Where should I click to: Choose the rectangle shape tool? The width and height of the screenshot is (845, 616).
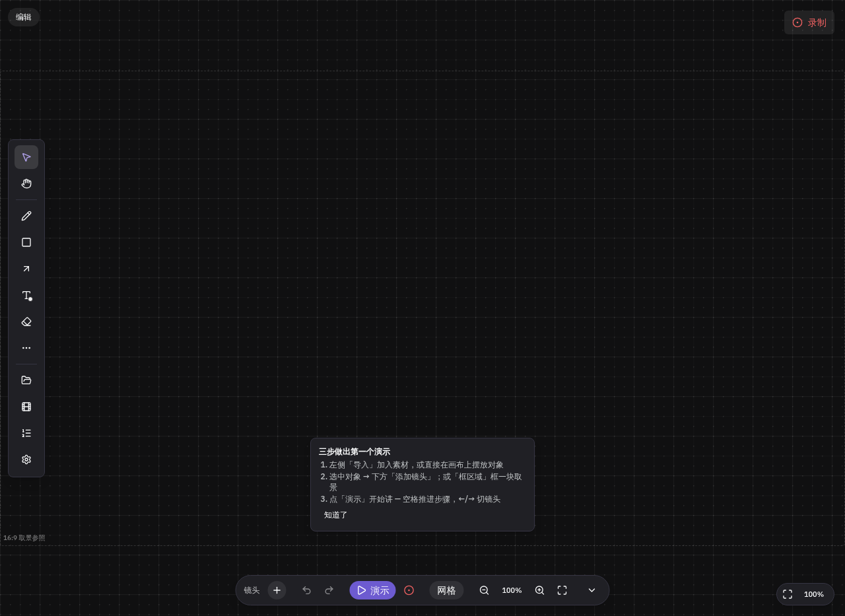pyautogui.click(x=26, y=242)
